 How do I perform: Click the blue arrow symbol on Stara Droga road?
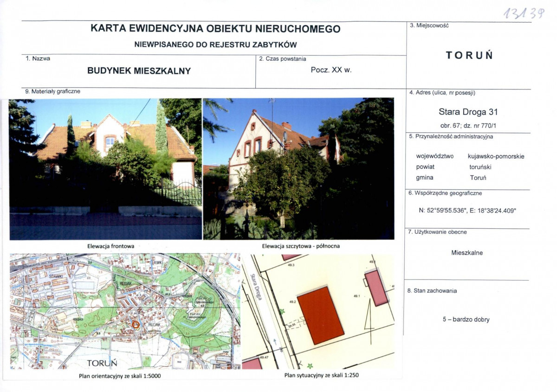(275, 341)
